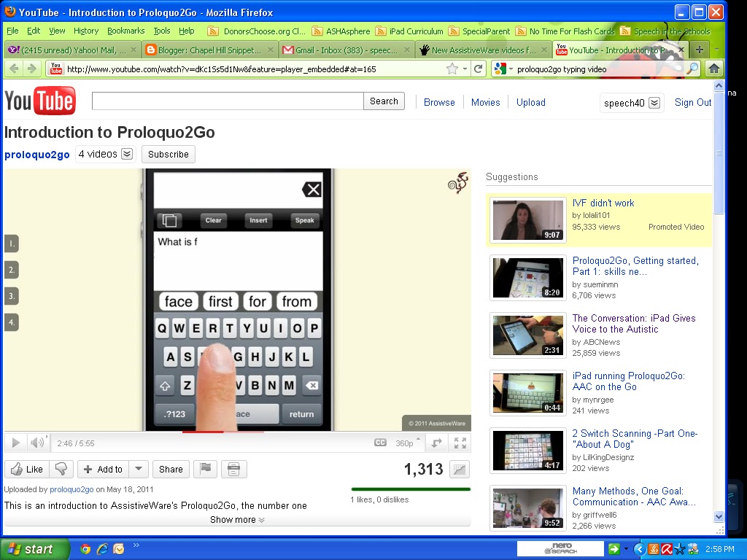Expand quick launch chevron on taskbar
The width and height of the screenshot is (747, 560).
pos(136,545)
